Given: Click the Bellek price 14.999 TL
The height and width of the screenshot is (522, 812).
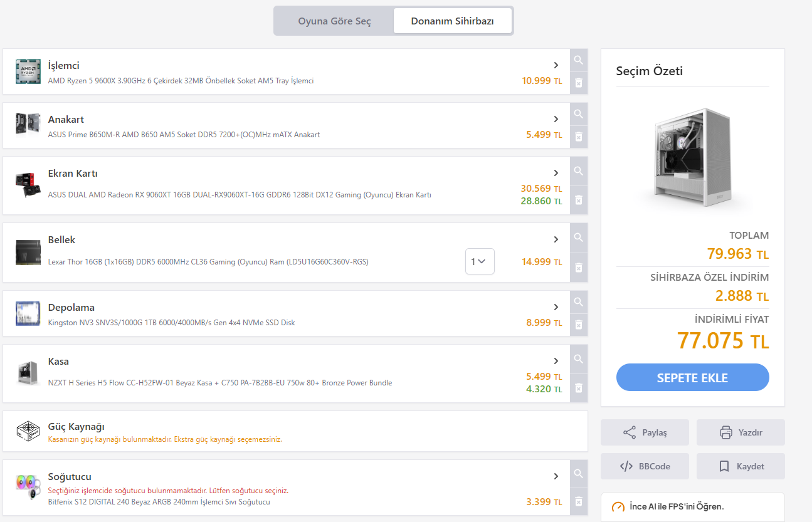Looking at the screenshot, I should click(542, 262).
